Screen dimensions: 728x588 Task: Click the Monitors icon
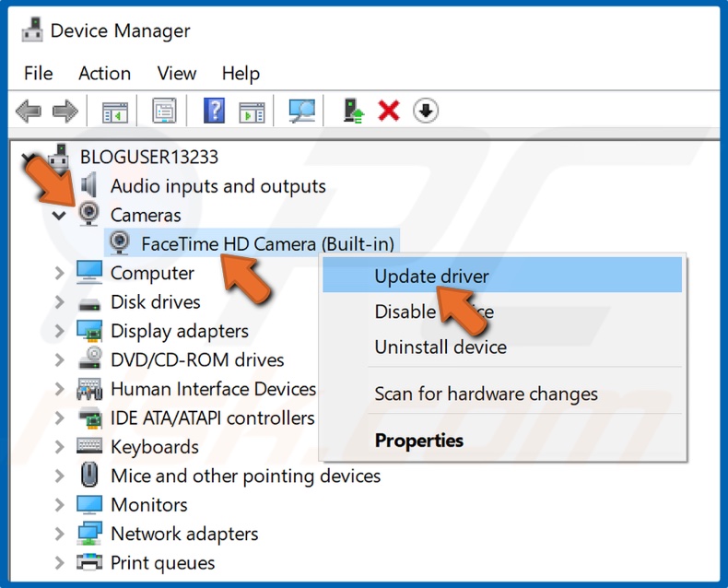tap(89, 505)
